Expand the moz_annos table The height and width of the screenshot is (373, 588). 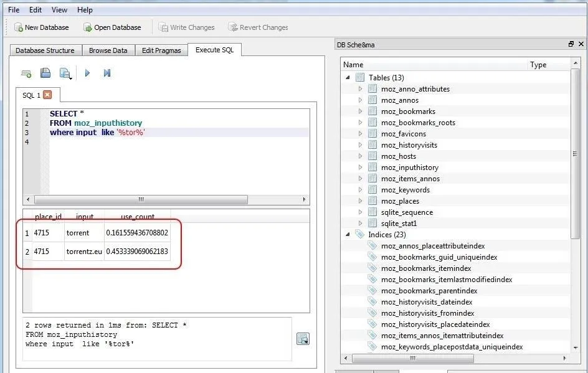point(361,100)
